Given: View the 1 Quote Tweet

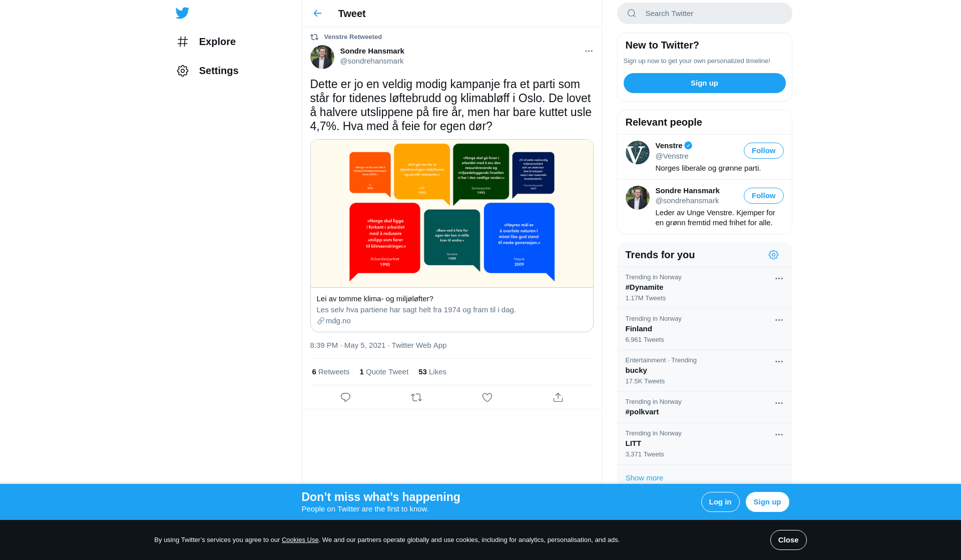Looking at the screenshot, I should point(384,372).
